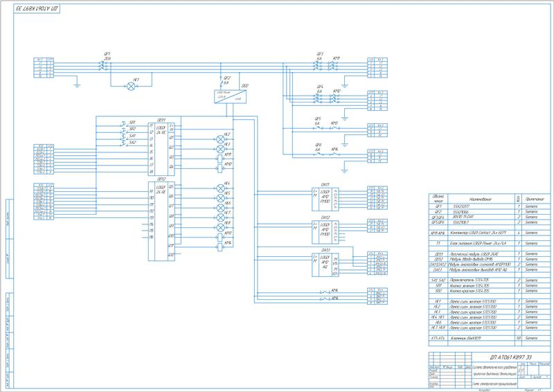554x392 pixels.
Task: Click the KM3 contact beside QF5
Action: 334,128
